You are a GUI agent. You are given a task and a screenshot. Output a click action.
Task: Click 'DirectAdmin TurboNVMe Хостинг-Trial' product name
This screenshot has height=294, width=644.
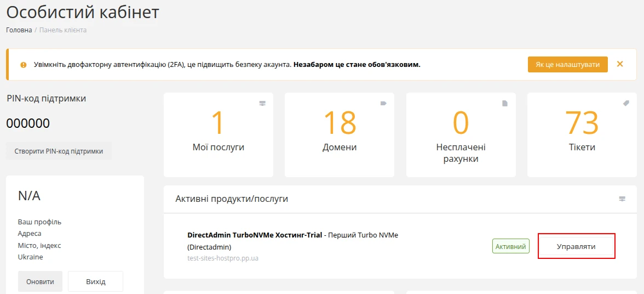[x=255, y=236]
